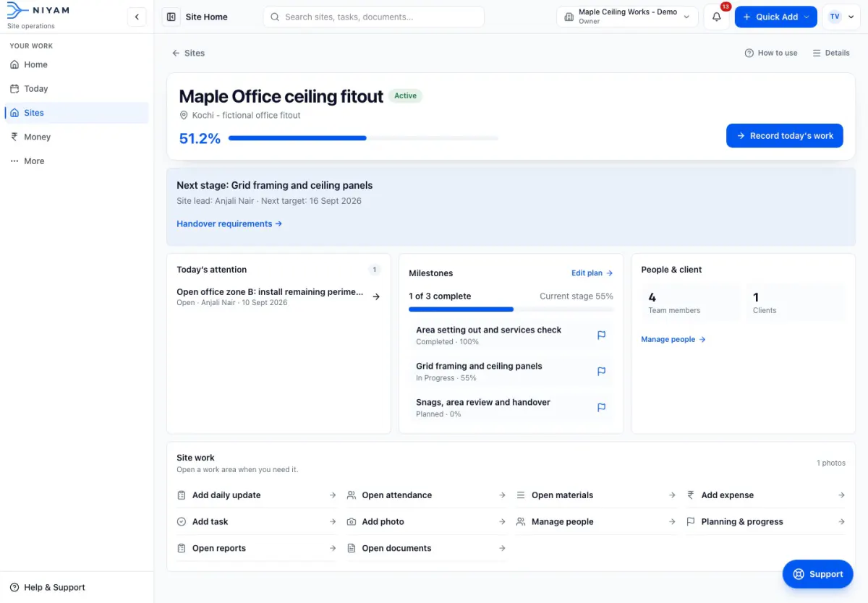This screenshot has height=603, width=868.
Task: Click the list icon for Open materials
Action: pyautogui.click(x=521, y=495)
